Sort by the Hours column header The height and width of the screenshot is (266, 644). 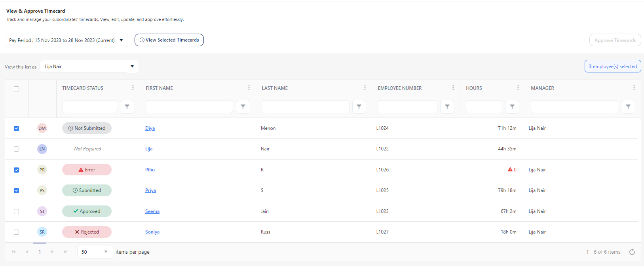point(474,88)
